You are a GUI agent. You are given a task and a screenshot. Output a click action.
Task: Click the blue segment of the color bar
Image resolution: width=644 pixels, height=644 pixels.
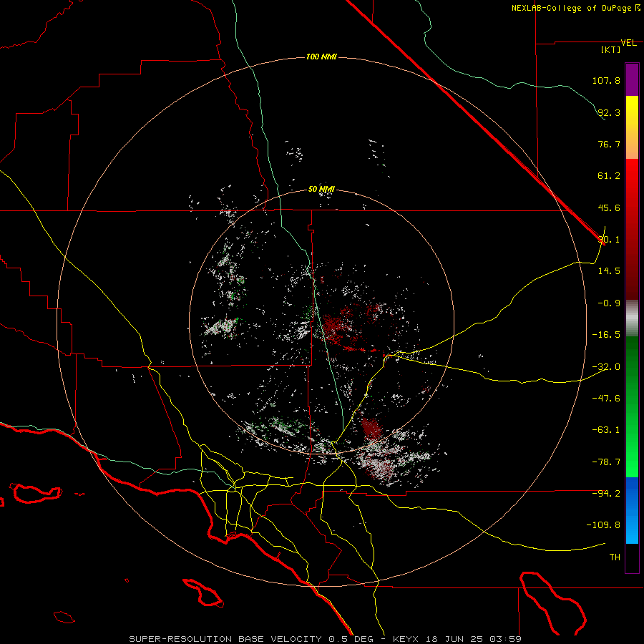(632, 510)
